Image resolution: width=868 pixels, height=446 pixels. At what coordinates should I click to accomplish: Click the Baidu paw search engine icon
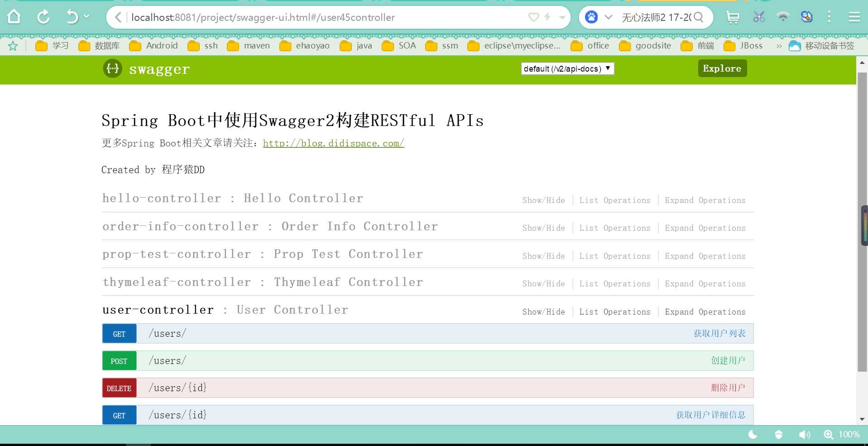[591, 17]
